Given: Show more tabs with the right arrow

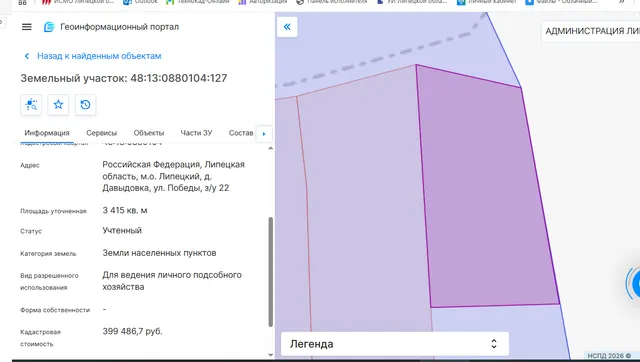Looking at the screenshot, I should 264,134.
